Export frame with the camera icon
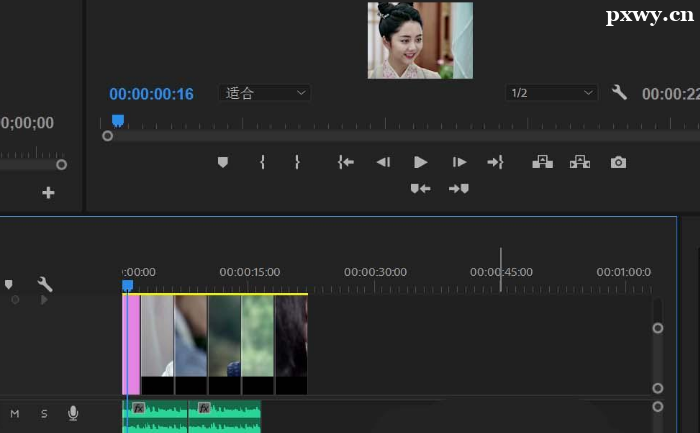Viewport: 700px width, 433px height. point(618,162)
